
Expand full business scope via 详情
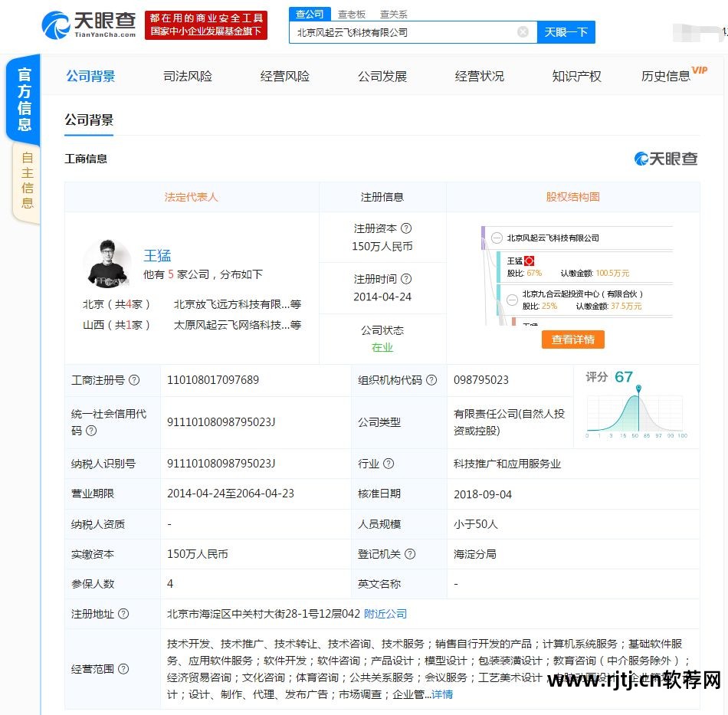tap(442, 694)
